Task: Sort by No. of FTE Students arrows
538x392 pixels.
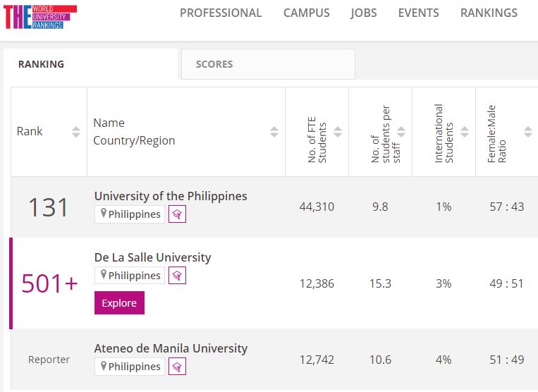Action: pyautogui.click(x=338, y=132)
